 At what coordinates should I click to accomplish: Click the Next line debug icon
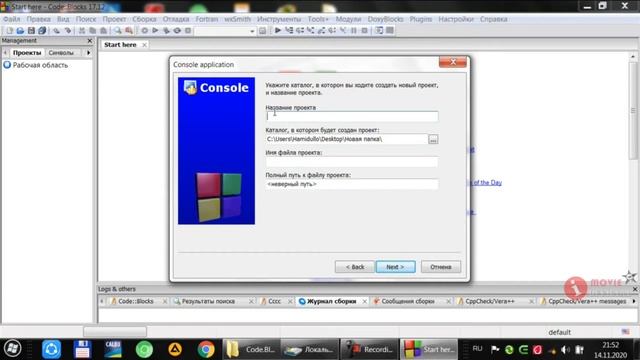(x=300, y=31)
